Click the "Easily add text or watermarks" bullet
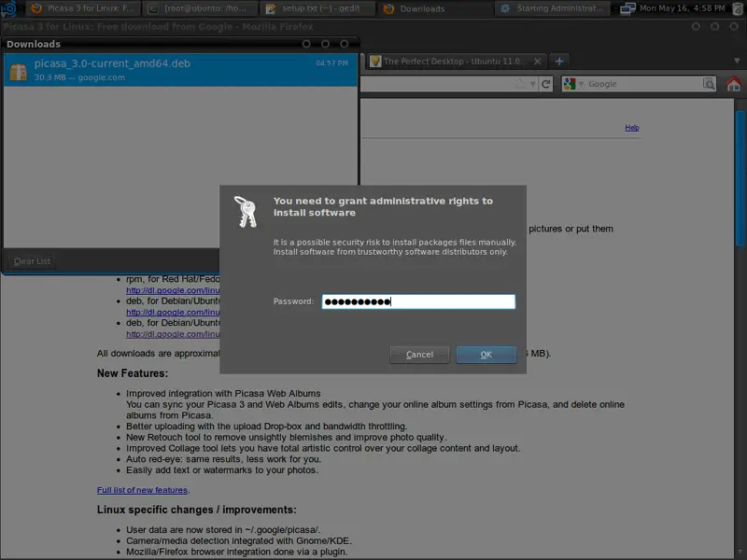This screenshot has width=747, height=560. click(222, 470)
